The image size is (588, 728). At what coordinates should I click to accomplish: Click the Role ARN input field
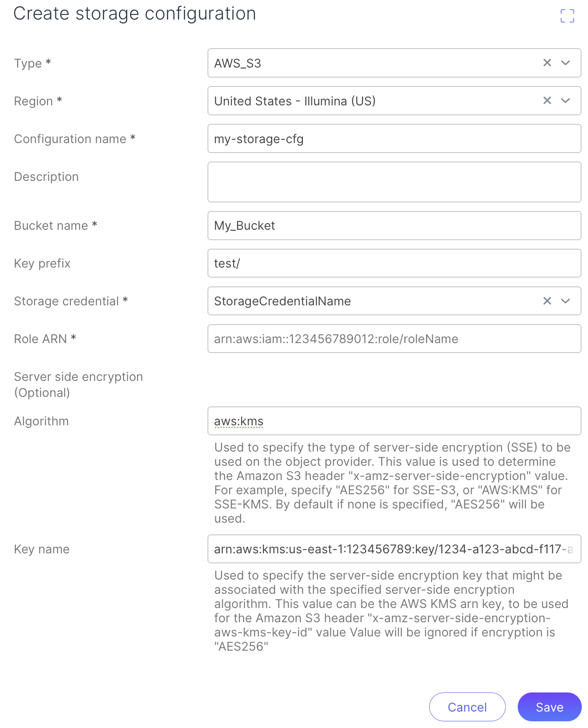click(394, 339)
